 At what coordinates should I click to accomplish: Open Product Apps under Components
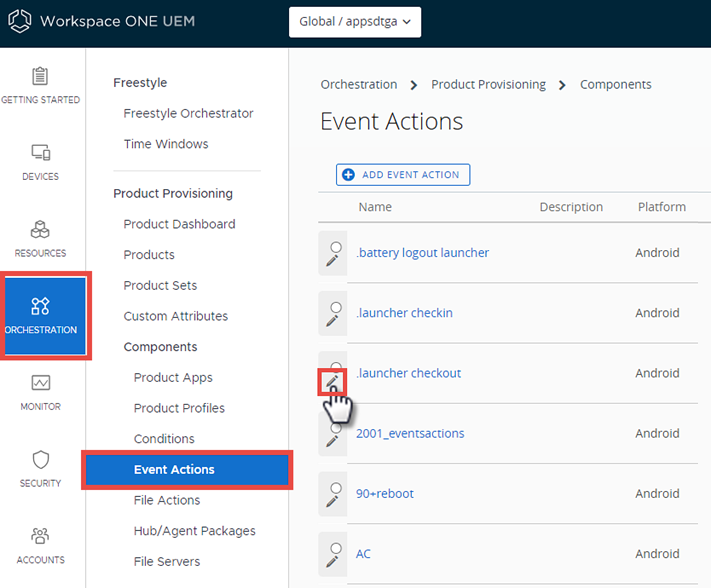(x=173, y=378)
